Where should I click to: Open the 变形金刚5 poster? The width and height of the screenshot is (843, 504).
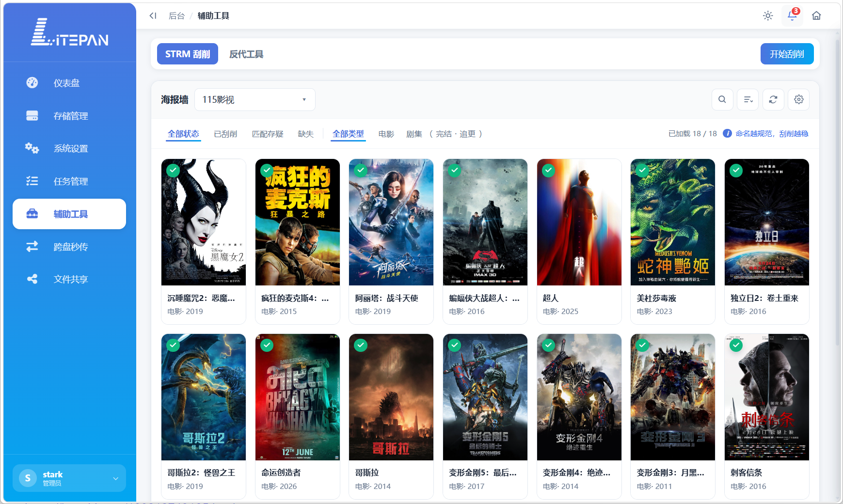pos(485,397)
